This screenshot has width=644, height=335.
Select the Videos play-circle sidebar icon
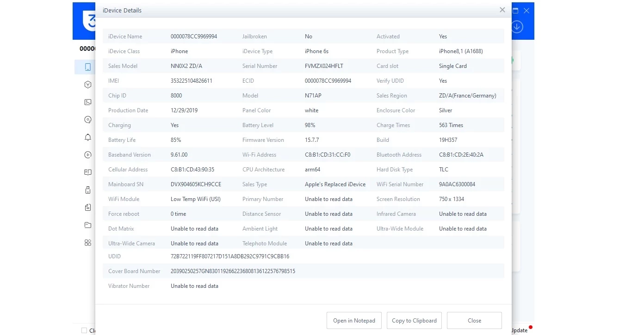88,155
